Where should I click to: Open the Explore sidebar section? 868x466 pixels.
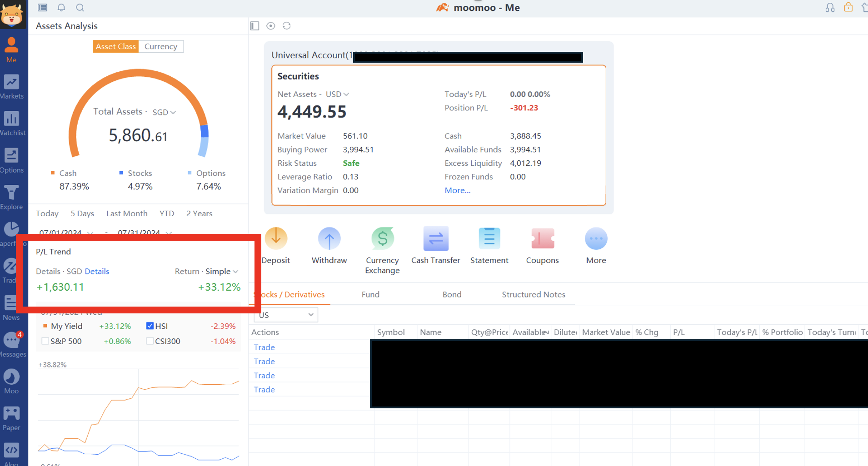point(11,197)
